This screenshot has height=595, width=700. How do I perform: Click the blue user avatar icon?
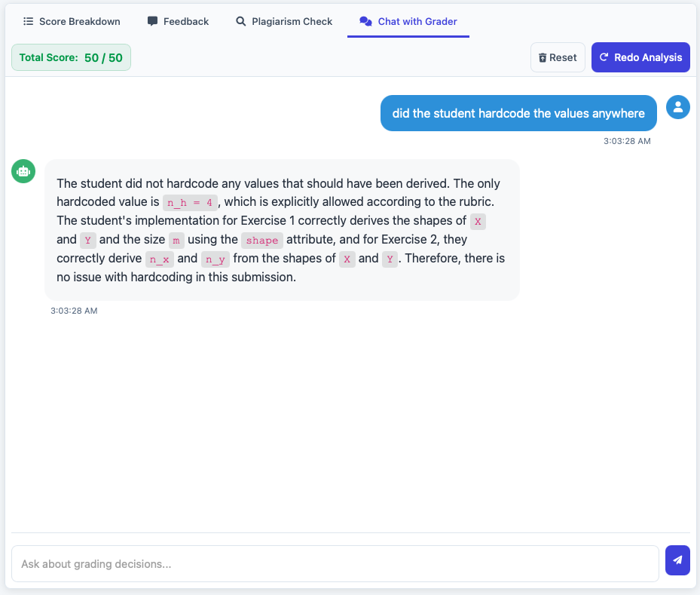pos(678,107)
